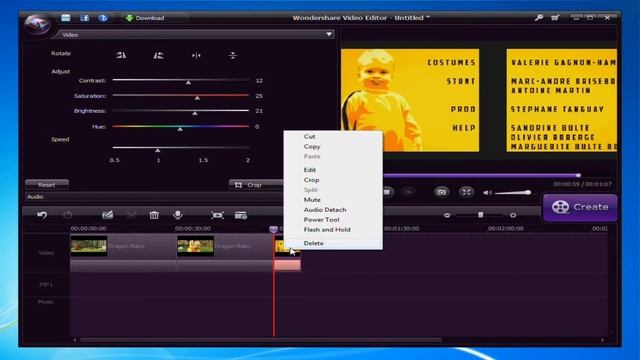
Task: Click the Brightness slider track
Action: (x=181, y=111)
